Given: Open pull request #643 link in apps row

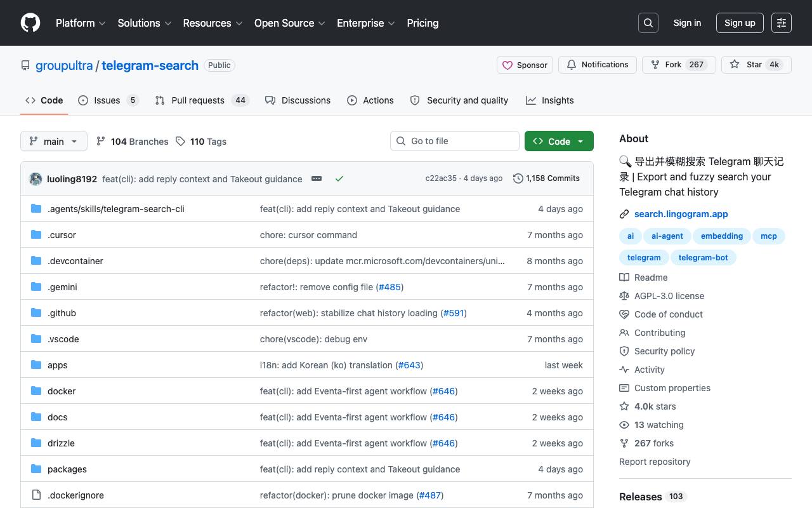Looking at the screenshot, I should (x=409, y=365).
